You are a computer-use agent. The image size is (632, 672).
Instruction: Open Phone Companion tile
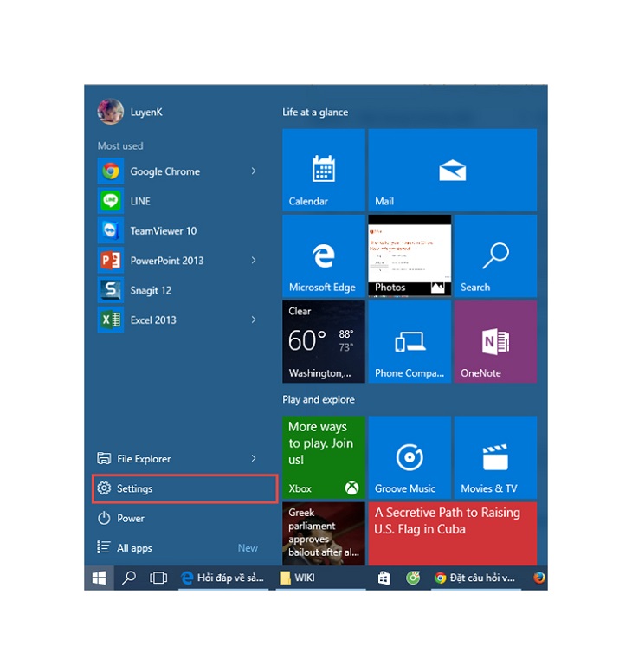[409, 341]
